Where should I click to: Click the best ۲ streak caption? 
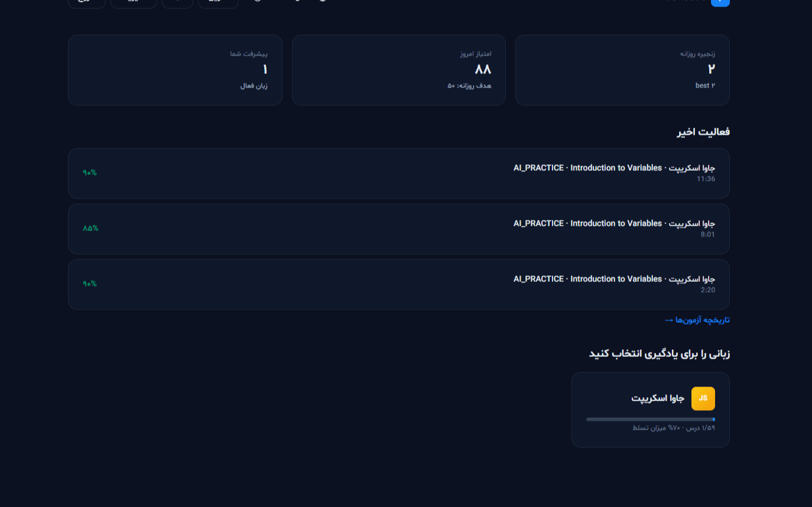(x=705, y=86)
